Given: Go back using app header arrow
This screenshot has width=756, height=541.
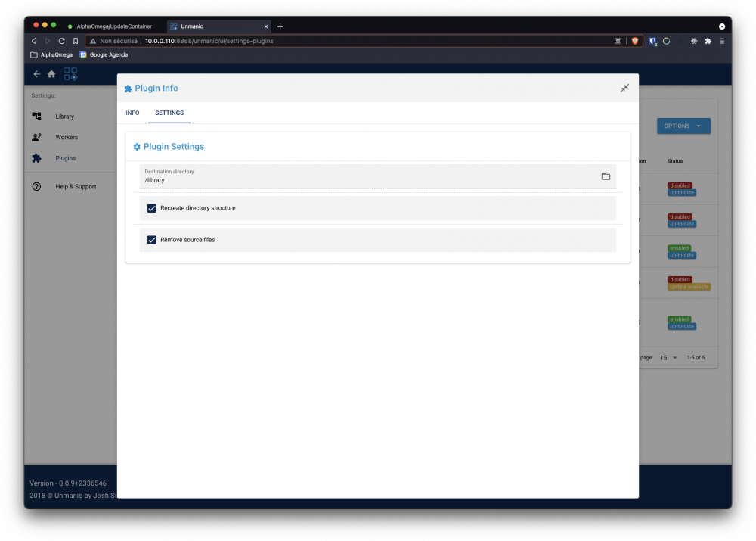Looking at the screenshot, I should pyautogui.click(x=36, y=74).
